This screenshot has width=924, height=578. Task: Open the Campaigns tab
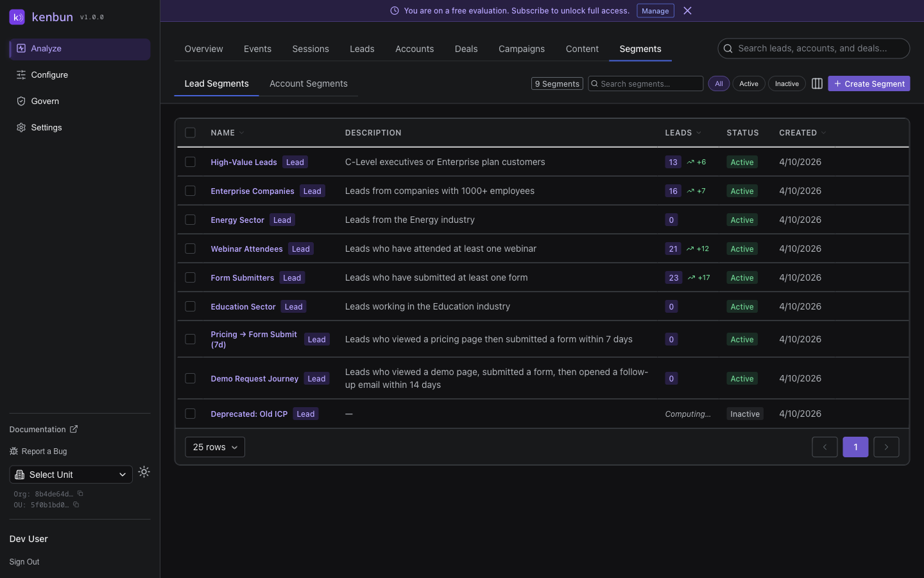(x=522, y=49)
